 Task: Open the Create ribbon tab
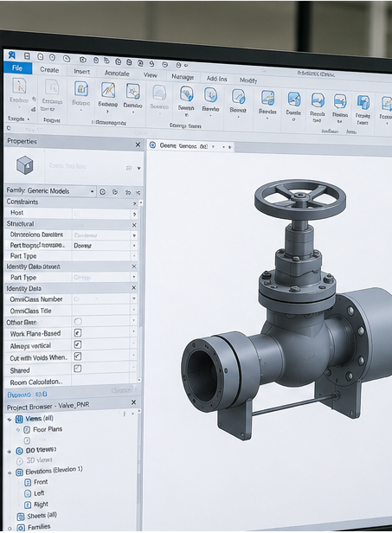49,70
